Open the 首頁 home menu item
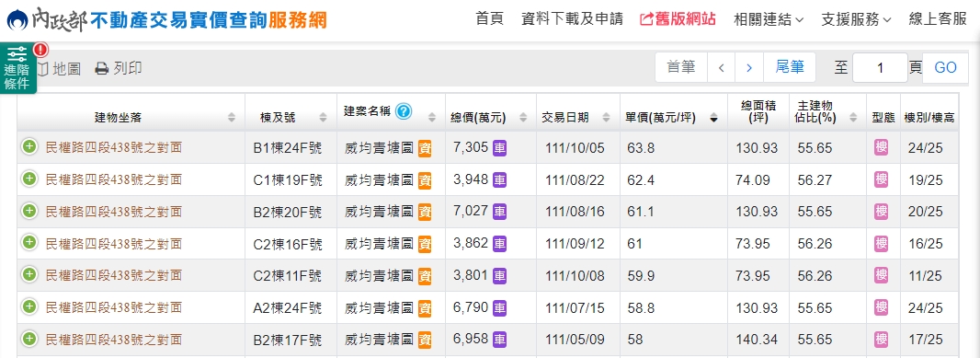Screen dimensions: 980x358 pos(489,18)
